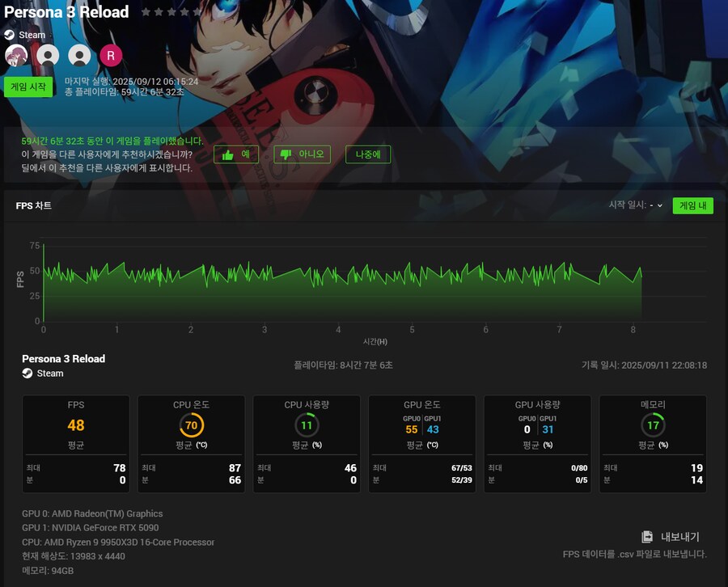The width and height of the screenshot is (728, 587).
Task: Click the thumbs-down icon on 아니오
Action: click(286, 154)
